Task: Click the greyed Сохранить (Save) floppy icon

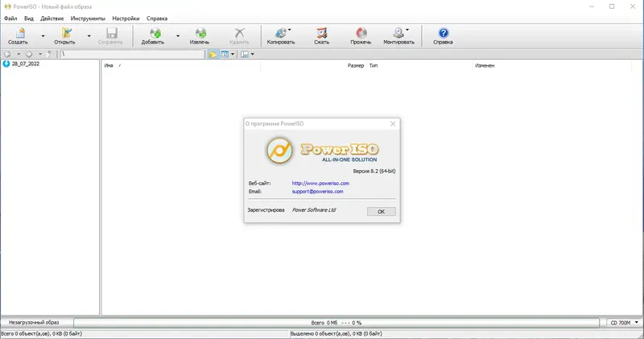Action: click(111, 33)
